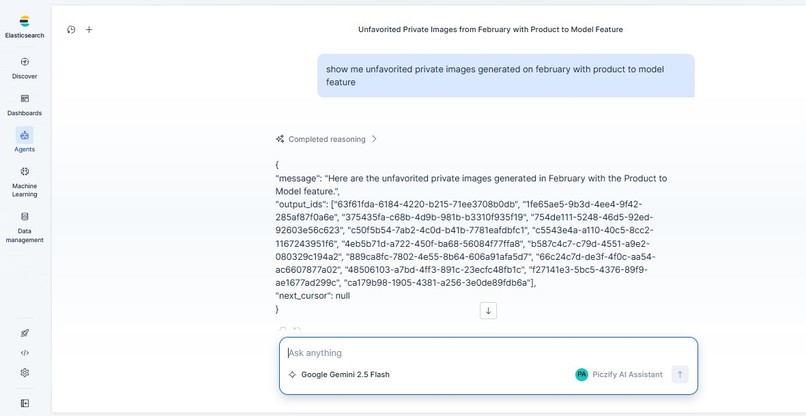
Task: Click the Elasticsearch logo
Action: [x=24, y=21]
